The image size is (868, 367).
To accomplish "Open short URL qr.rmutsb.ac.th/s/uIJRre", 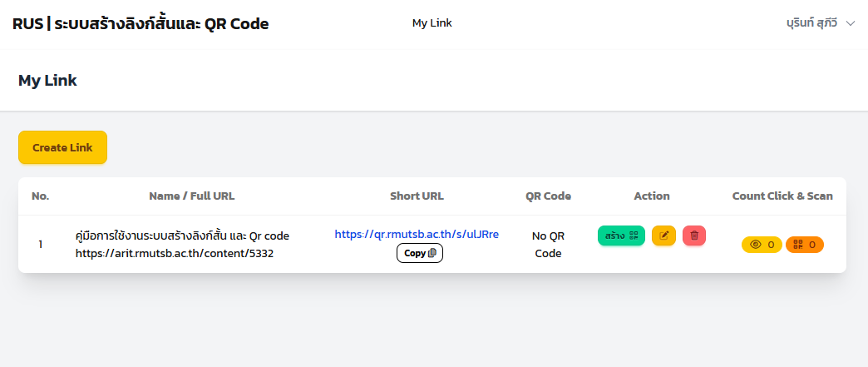I will (x=417, y=235).
